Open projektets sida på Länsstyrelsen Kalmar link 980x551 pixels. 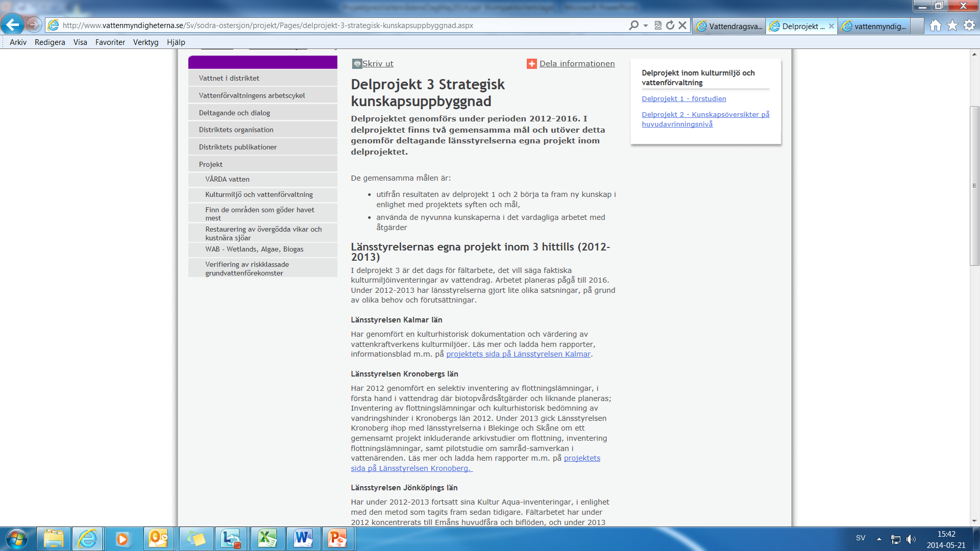(x=518, y=354)
